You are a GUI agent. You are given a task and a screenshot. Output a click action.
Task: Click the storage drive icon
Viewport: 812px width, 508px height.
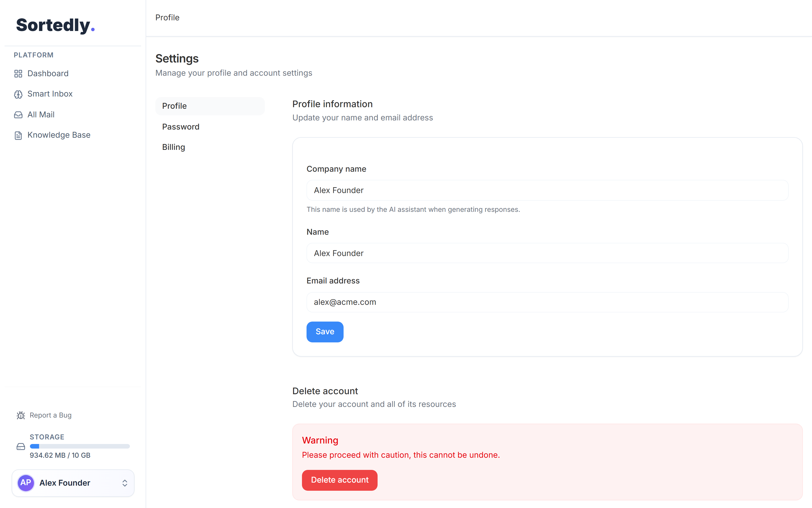(x=21, y=447)
